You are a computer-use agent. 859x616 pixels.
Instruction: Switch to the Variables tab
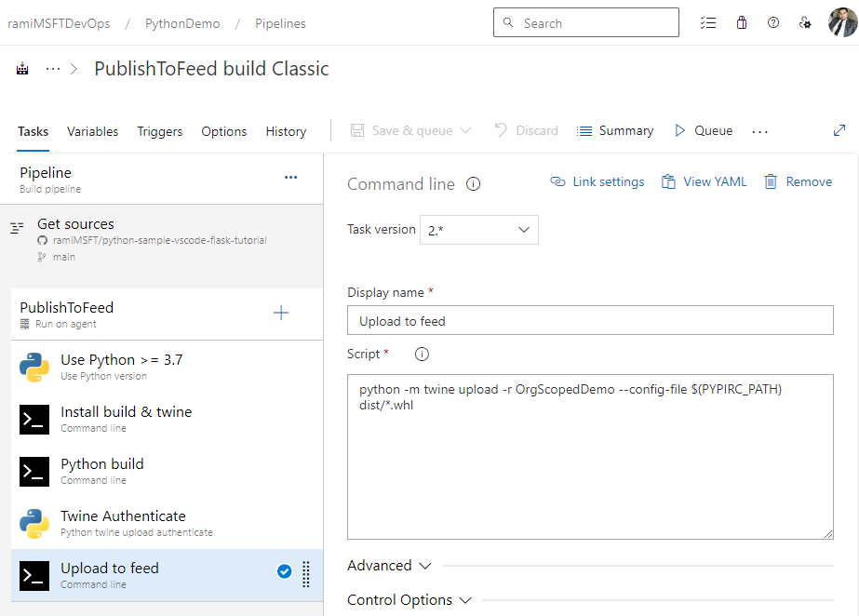click(92, 131)
